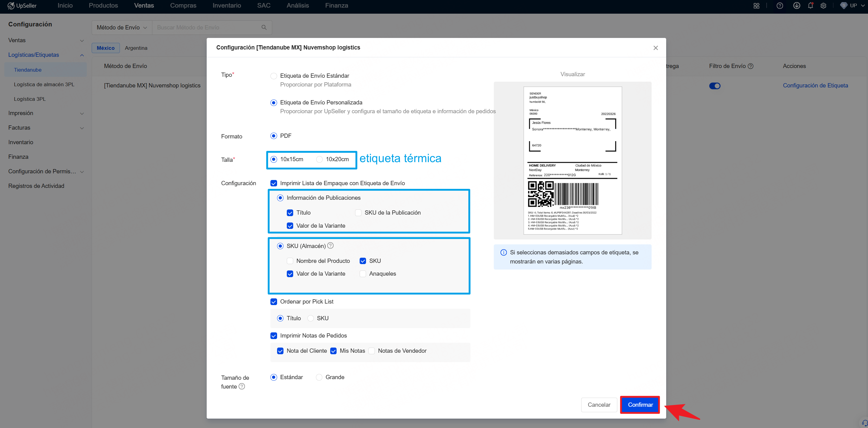Image resolution: width=868 pixels, height=428 pixels.
Task: Click the search magnifier icon
Action: [x=264, y=28]
